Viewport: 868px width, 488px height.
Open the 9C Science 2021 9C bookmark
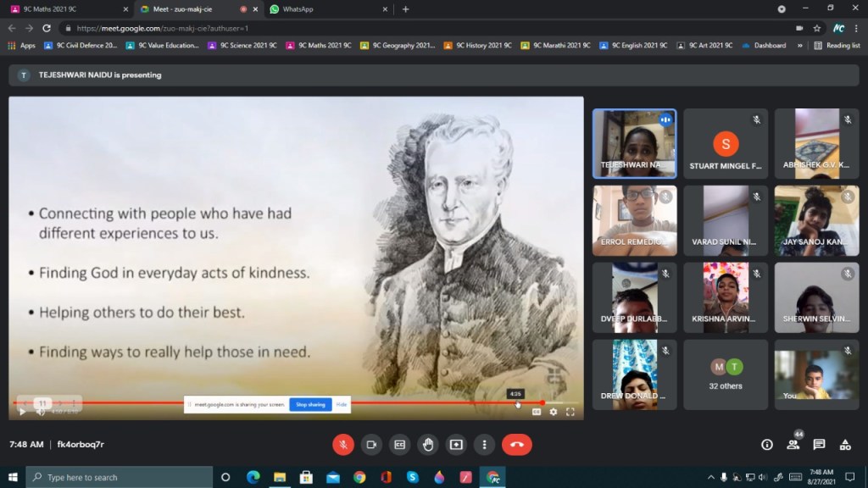(x=242, y=46)
